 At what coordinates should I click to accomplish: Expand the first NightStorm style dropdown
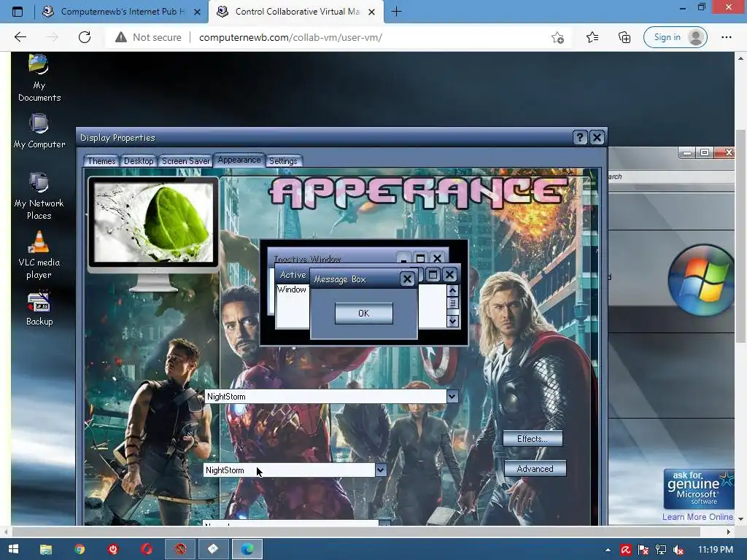[452, 396]
